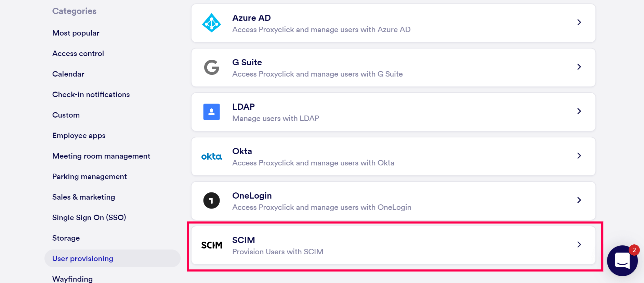Select the Most popular category
Viewport: 644px width, 283px height.
pos(76,33)
